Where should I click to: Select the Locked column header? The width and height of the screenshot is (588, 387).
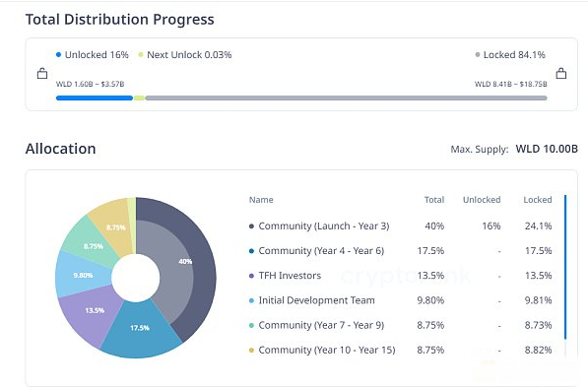pos(538,200)
